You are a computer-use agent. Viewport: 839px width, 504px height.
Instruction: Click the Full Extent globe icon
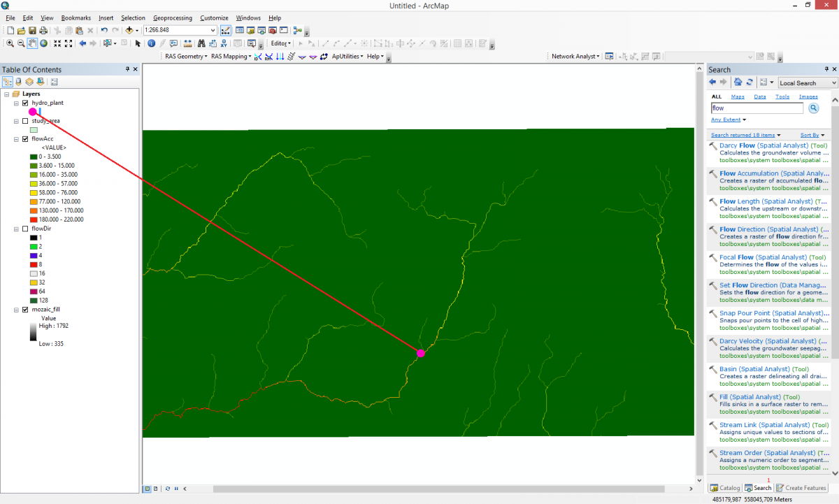click(43, 44)
